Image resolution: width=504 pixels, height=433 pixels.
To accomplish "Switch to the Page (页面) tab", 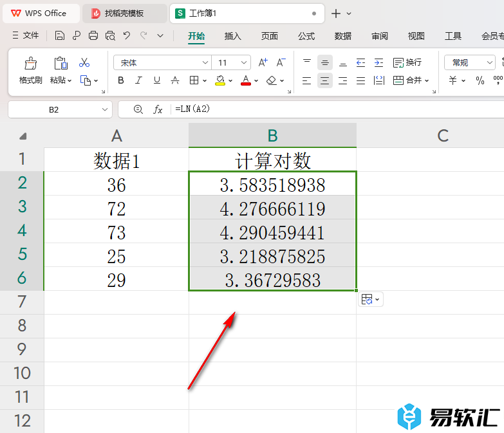I will [x=269, y=36].
